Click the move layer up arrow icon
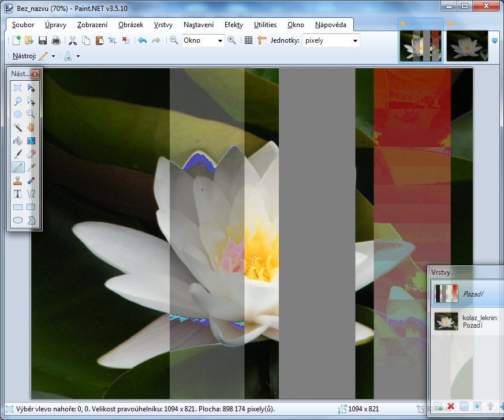 pos(491,407)
